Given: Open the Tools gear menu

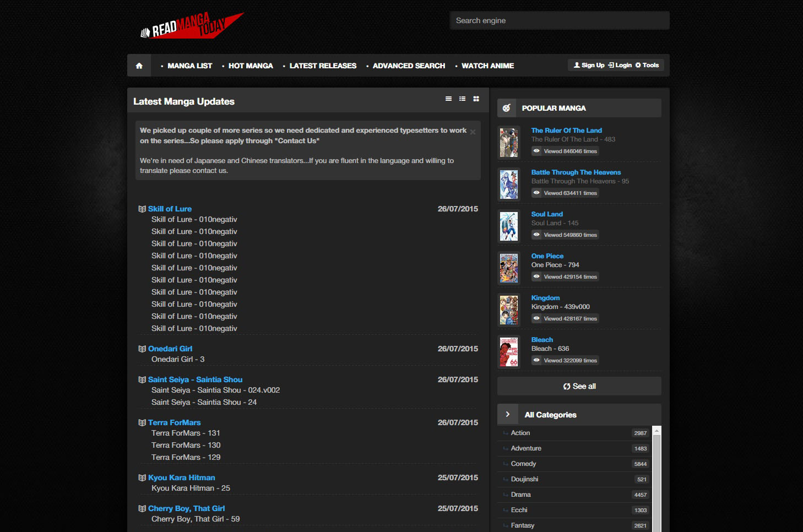Looking at the screenshot, I should pyautogui.click(x=647, y=65).
